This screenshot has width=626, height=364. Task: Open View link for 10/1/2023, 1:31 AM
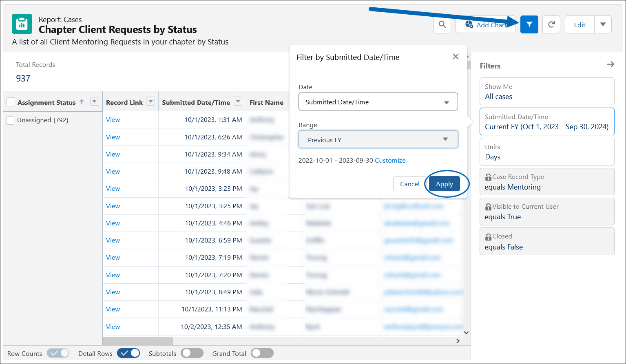(113, 120)
